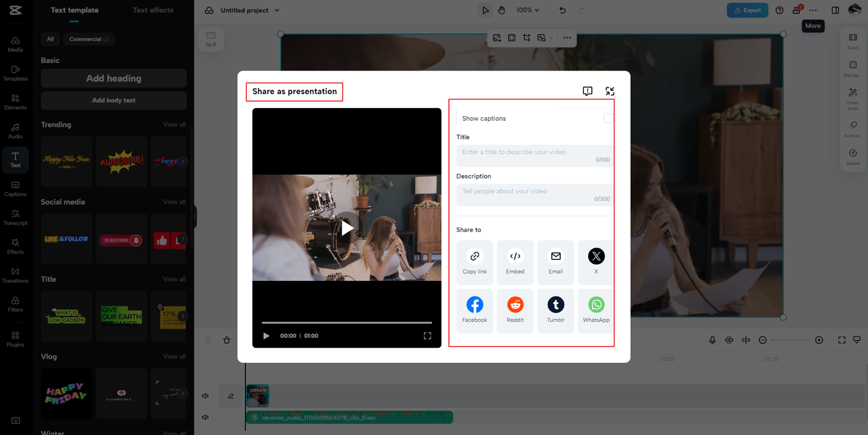Open the Transitions sidebar section
The image size is (868, 435).
pyautogui.click(x=15, y=276)
